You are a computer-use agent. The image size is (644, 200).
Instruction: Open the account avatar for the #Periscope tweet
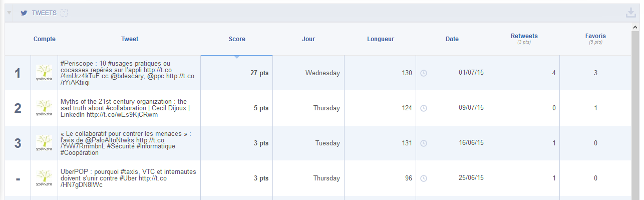pyautogui.click(x=44, y=73)
